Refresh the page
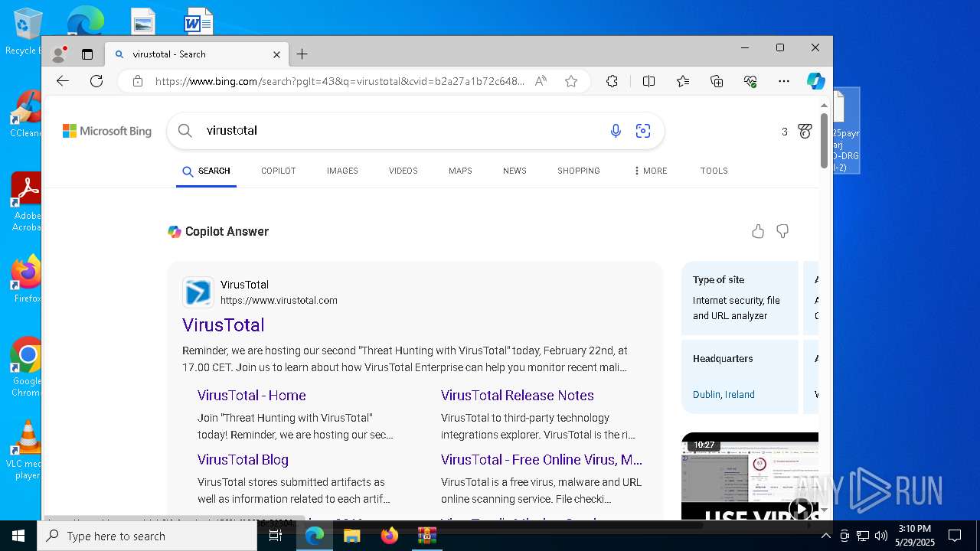This screenshot has height=551, width=980. click(x=96, y=81)
